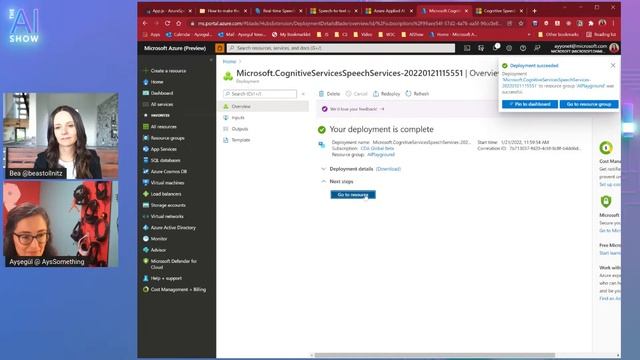Screen dimensions: 640x360
Task: Open the Download link for deployment details
Action: pos(388,169)
